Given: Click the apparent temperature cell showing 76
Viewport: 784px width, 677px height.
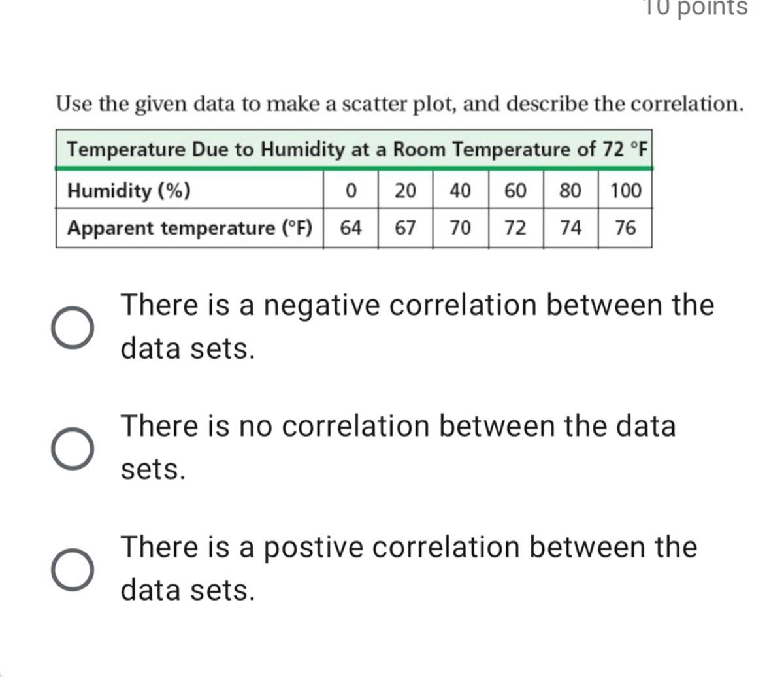Looking at the screenshot, I should point(625,229).
